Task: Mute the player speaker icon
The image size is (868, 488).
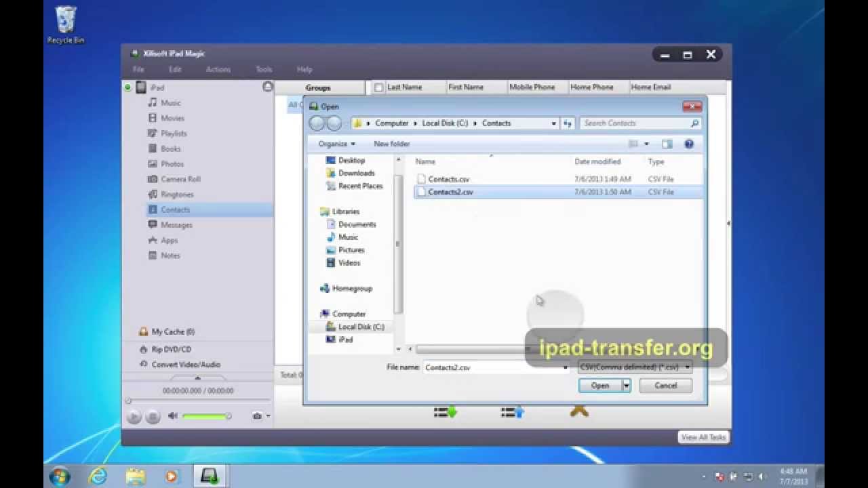Action: coord(173,416)
